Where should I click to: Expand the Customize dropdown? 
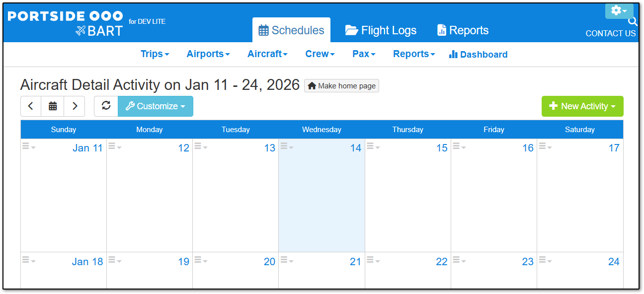click(x=156, y=106)
